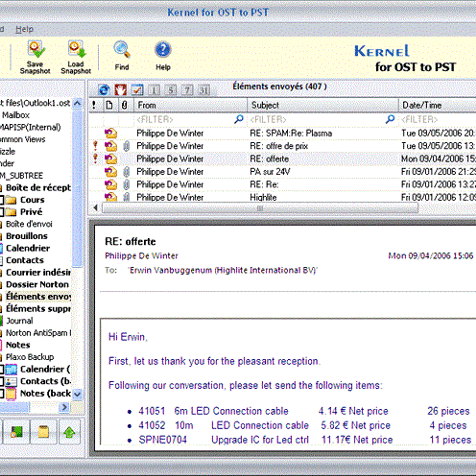Click the Load Snapshot toolbar icon
Screen dimensions: 476x476
coord(76,49)
